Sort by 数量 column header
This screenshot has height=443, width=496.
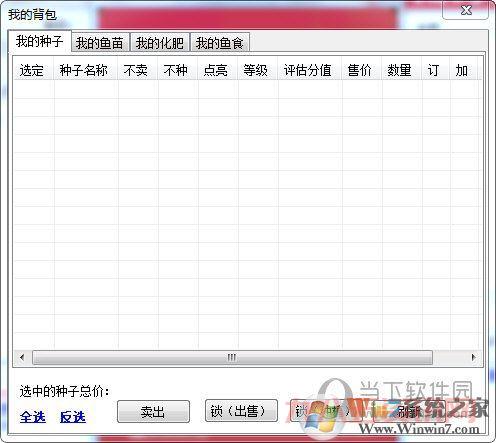click(402, 70)
